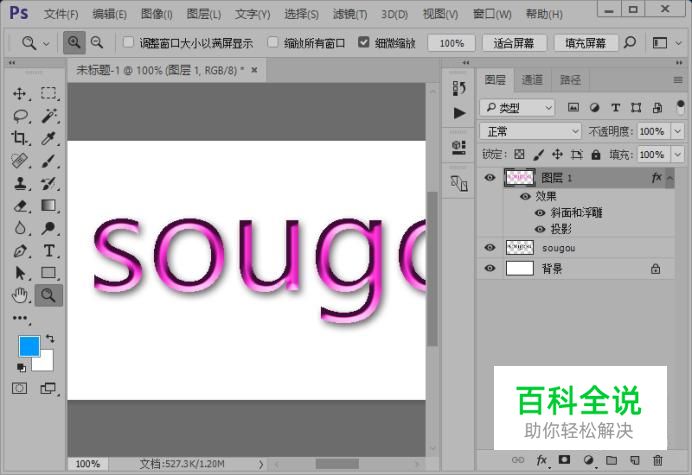
Task: Create a new layer group folder
Action: tap(611, 460)
